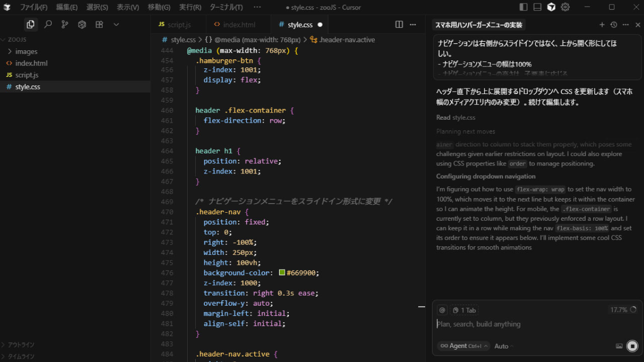Open the #669900 color swatch picker

[282, 273]
